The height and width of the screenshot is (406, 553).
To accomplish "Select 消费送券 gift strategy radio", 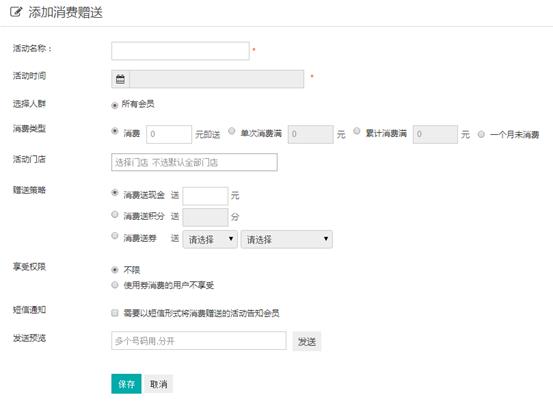I will pyautogui.click(x=115, y=235).
